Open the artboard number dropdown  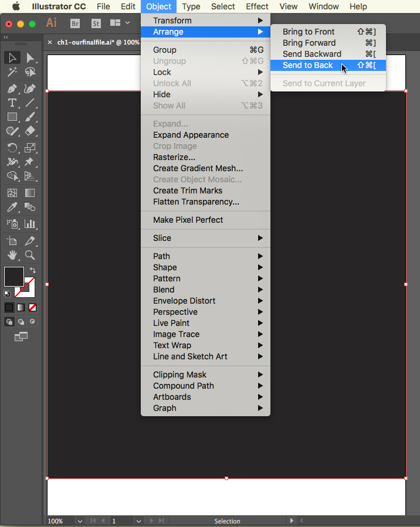[138, 521]
